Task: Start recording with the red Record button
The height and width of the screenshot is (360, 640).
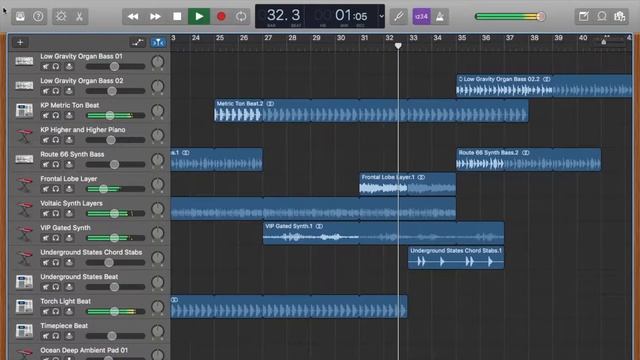Action: click(221, 16)
